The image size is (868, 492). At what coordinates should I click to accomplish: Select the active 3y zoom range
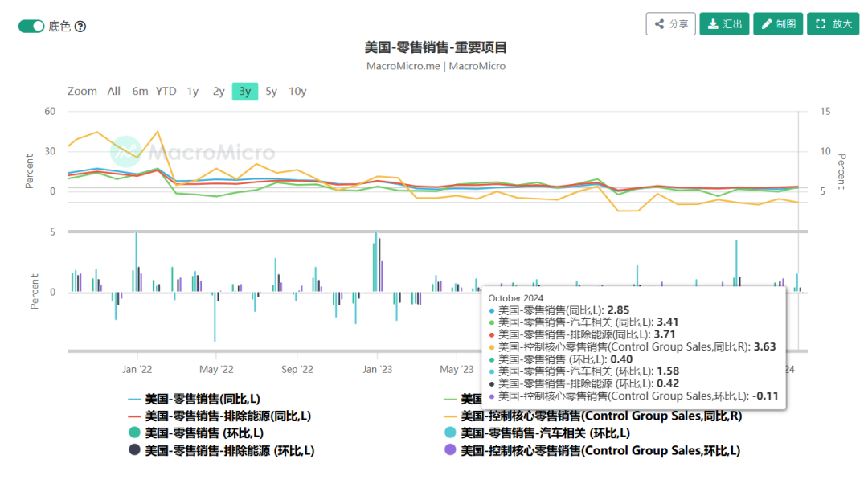coord(245,92)
